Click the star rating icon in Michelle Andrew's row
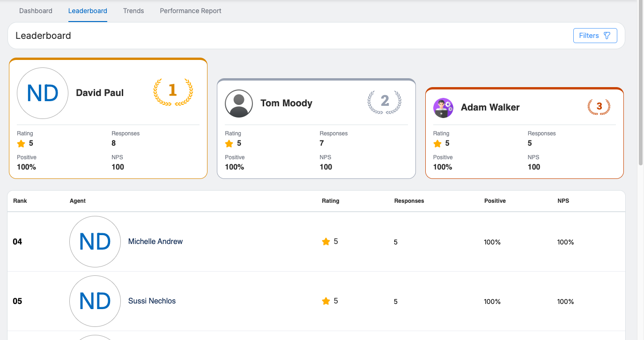This screenshot has width=644, height=340. click(x=326, y=242)
